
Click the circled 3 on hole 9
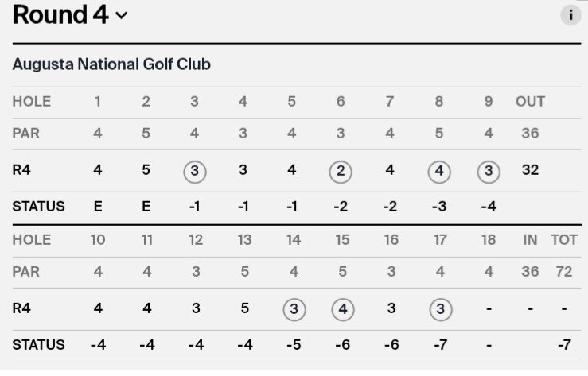(489, 172)
